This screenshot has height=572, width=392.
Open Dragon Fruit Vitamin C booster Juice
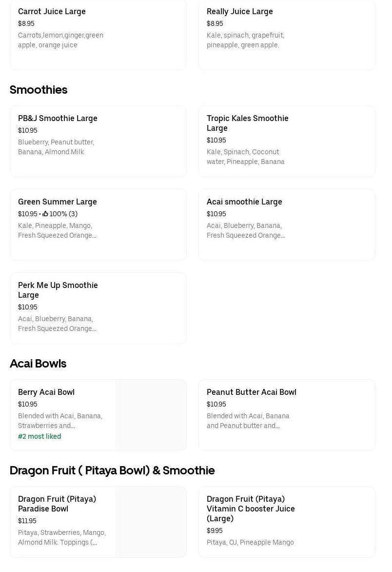coord(251,509)
